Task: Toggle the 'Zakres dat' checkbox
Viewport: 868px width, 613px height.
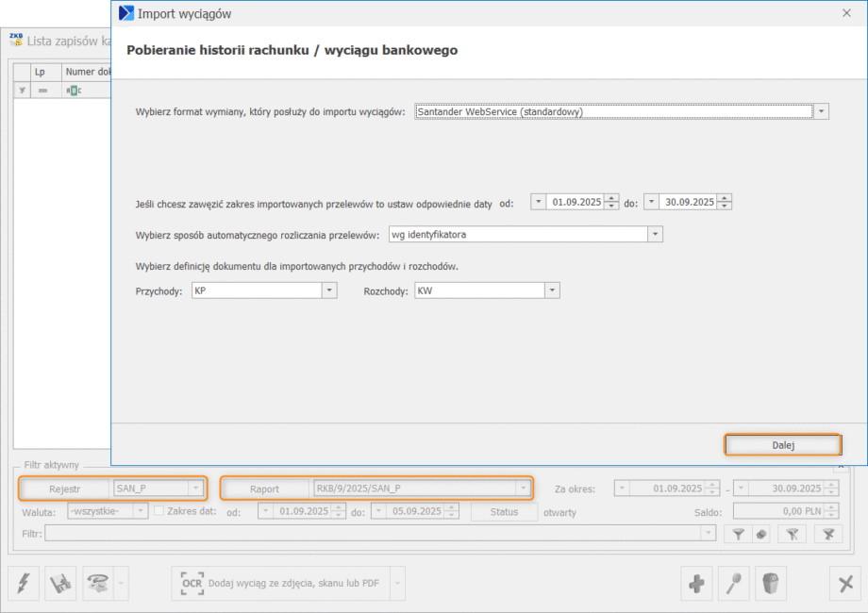Action: [159, 511]
